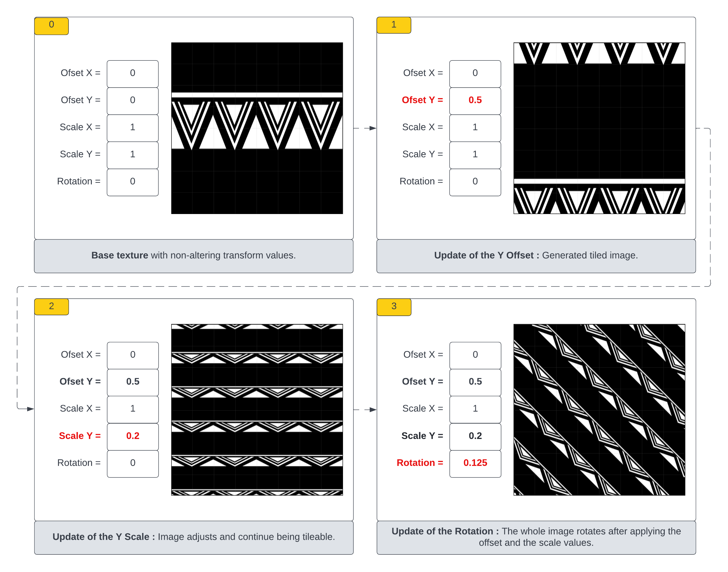Click the Scale X value field in panel 2
The width and height of the screenshot is (728, 572).
pos(133,410)
